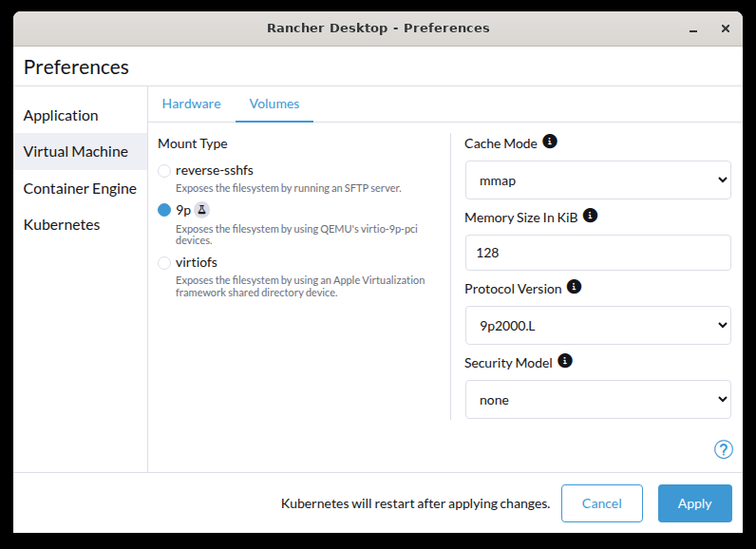Open the Cache Mode dropdown
Viewport: 756px width, 549px height.
pos(597,180)
